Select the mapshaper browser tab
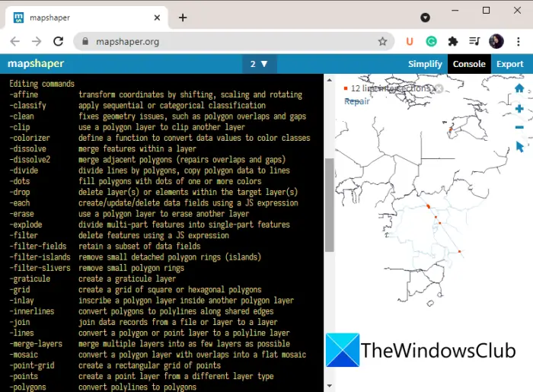Screen dimensions: 533x392 click(x=87, y=18)
